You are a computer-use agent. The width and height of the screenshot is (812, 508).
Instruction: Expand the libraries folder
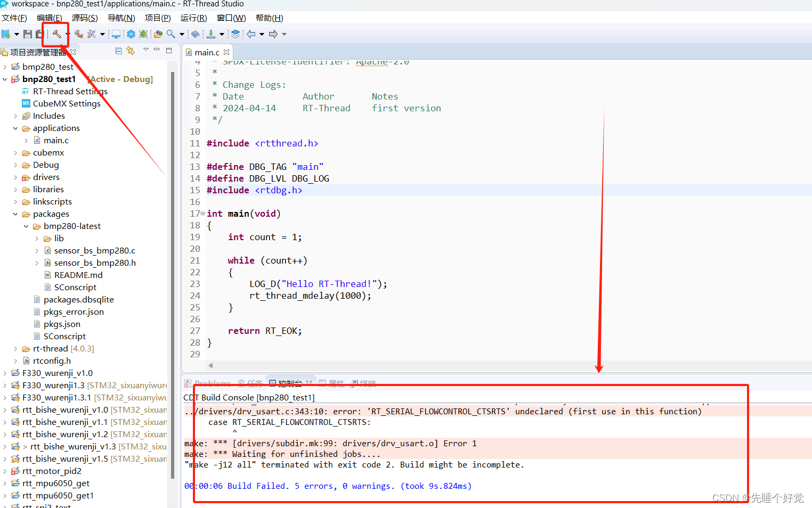click(15, 189)
